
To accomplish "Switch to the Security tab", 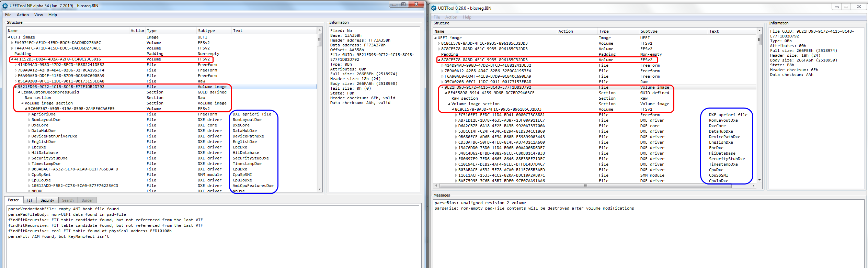I will [47, 200].
